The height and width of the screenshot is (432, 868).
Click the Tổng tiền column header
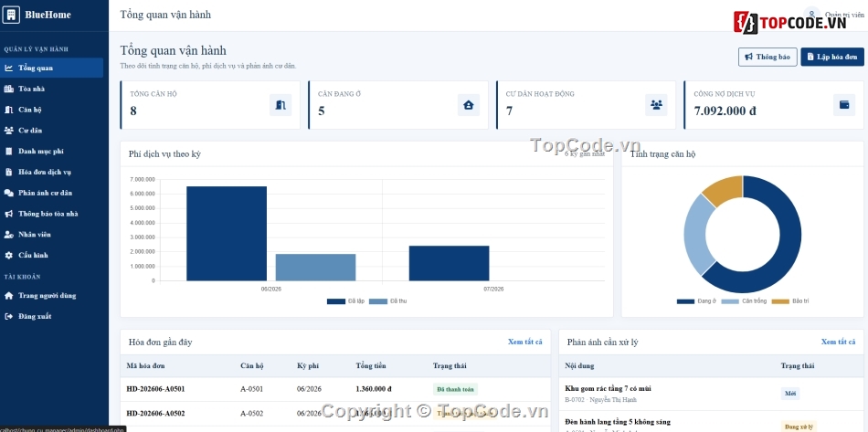click(x=371, y=365)
